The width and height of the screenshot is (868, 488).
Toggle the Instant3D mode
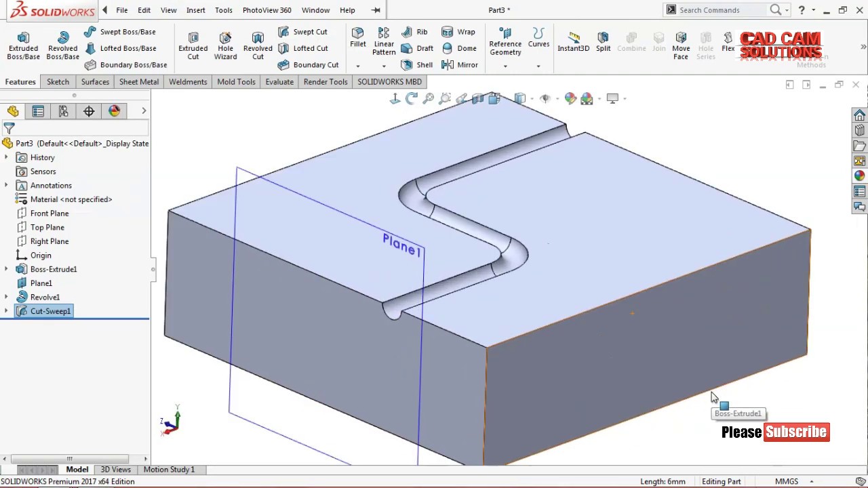[x=574, y=41]
